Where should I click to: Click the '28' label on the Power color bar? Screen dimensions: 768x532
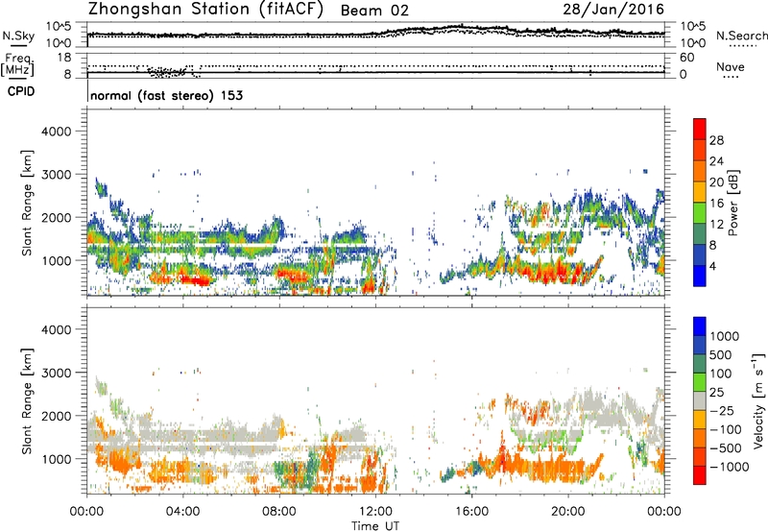tap(716, 140)
